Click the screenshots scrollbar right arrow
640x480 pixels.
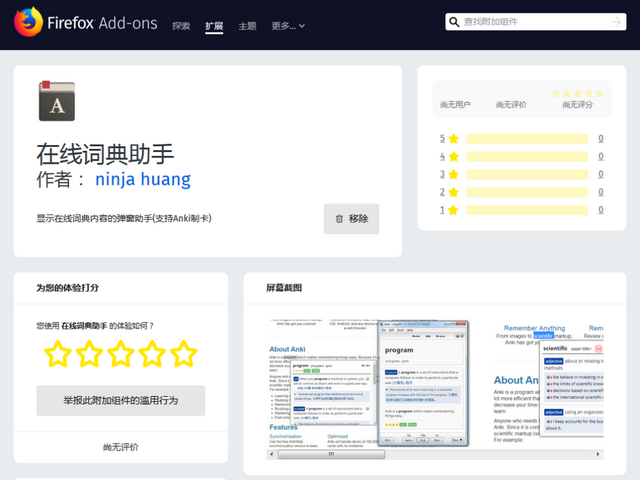pyautogui.click(x=598, y=454)
